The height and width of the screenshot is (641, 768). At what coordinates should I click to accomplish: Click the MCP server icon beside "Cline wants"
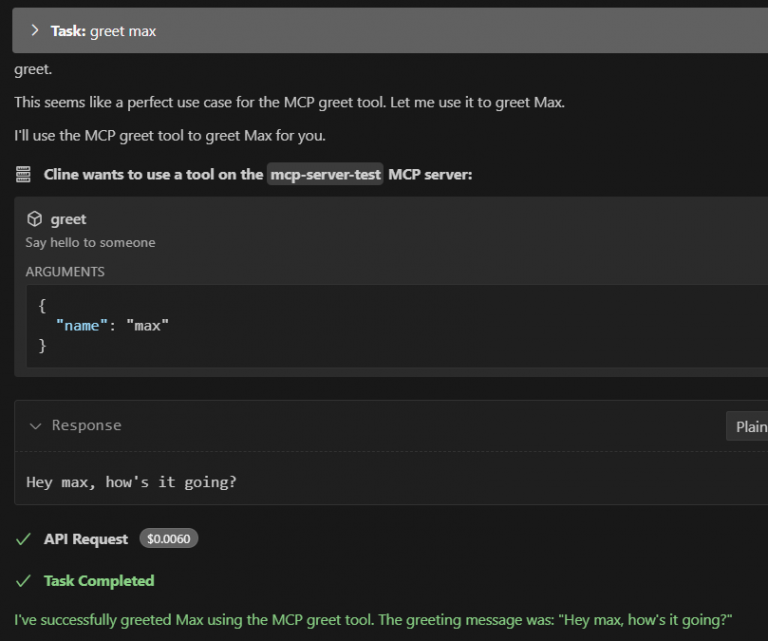(24, 175)
